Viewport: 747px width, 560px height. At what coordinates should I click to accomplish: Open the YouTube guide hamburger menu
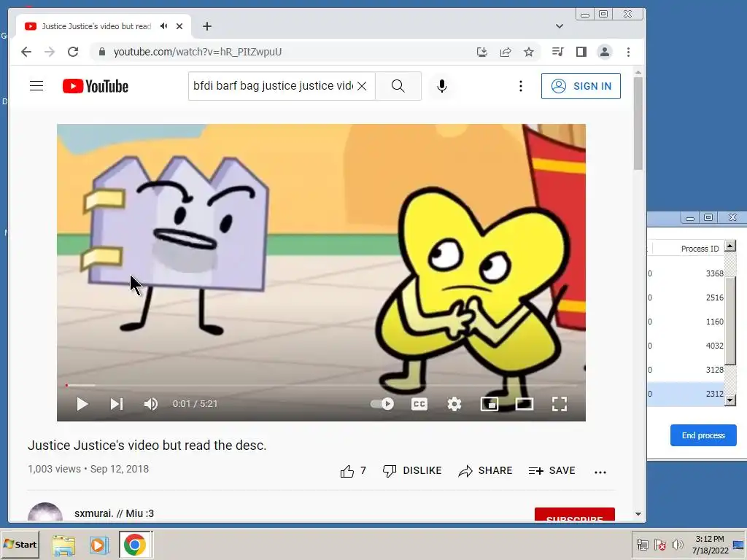[x=36, y=86]
